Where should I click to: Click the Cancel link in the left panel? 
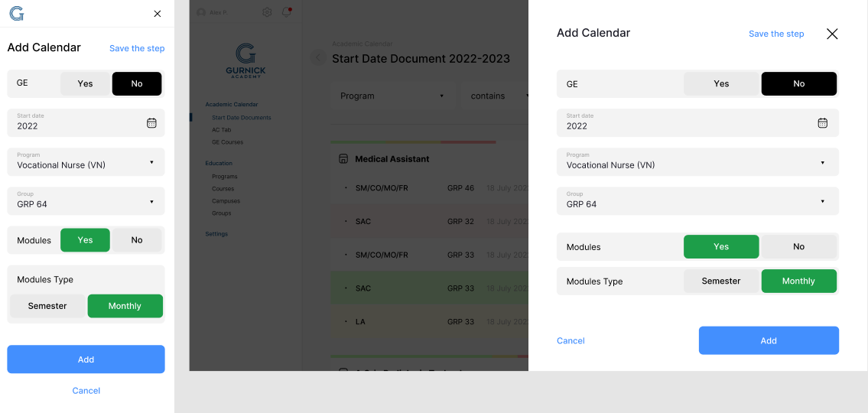coord(86,391)
